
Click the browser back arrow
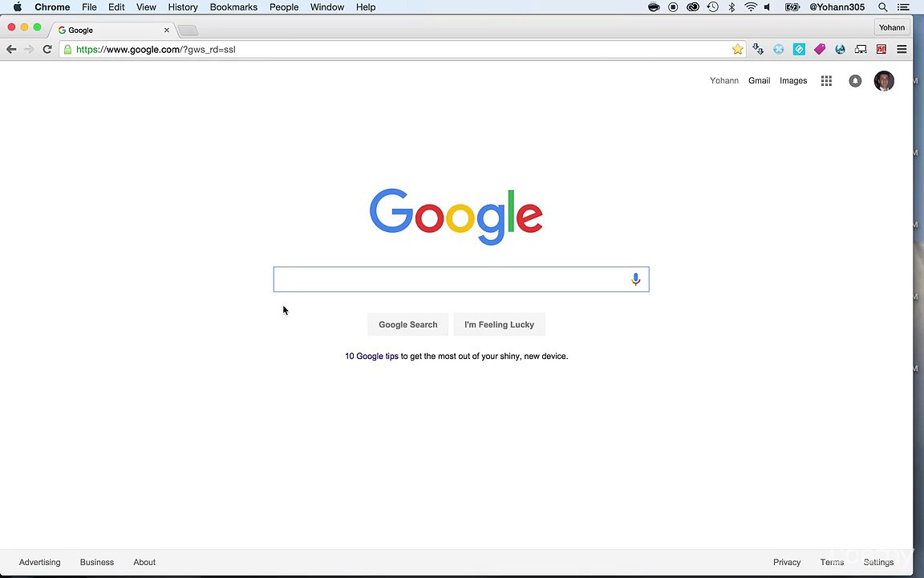click(11, 50)
